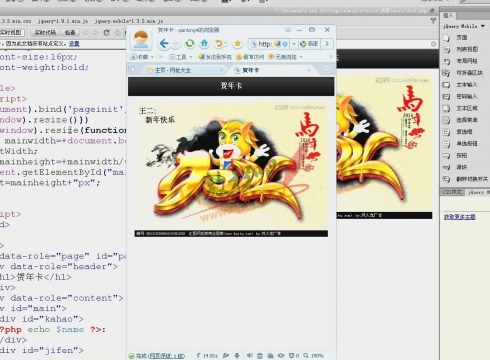
Task: Open the browser home page icon
Action: pyautogui.click(x=204, y=43)
